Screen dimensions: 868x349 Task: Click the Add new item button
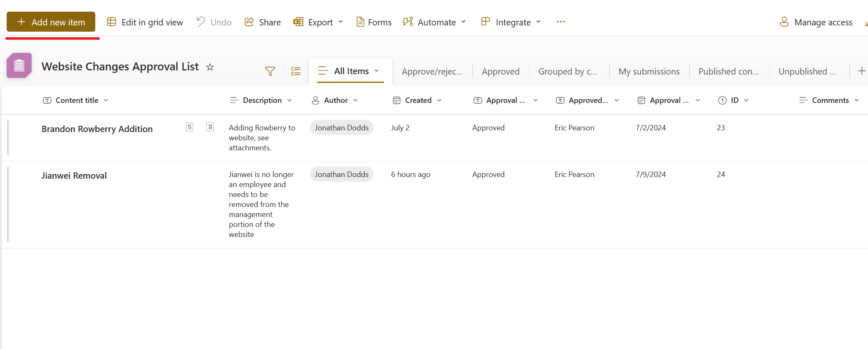click(x=51, y=22)
